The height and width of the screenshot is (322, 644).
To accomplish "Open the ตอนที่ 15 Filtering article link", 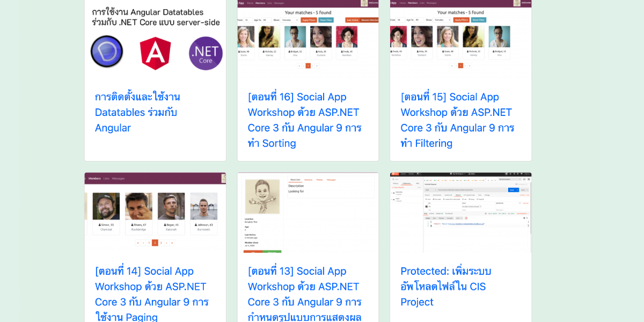I will coord(457,120).
